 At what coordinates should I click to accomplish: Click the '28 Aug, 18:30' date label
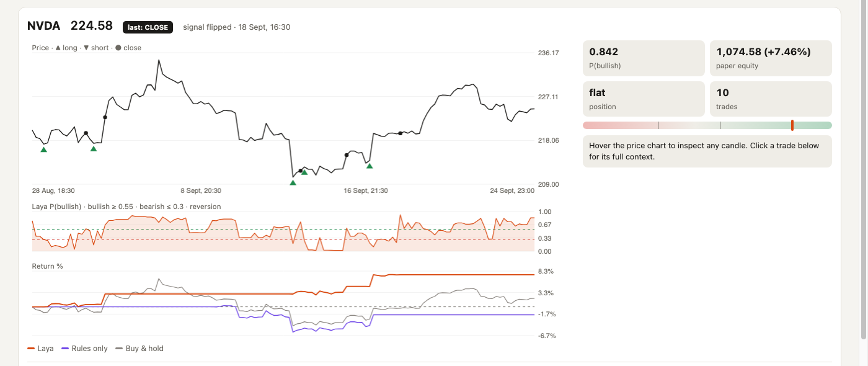pos(53,190)
